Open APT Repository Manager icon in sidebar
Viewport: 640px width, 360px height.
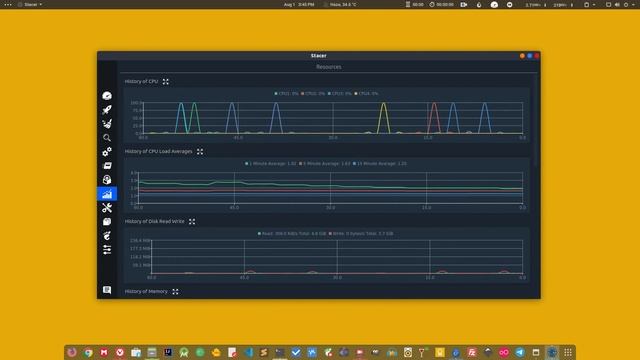(x=107, y=222)
